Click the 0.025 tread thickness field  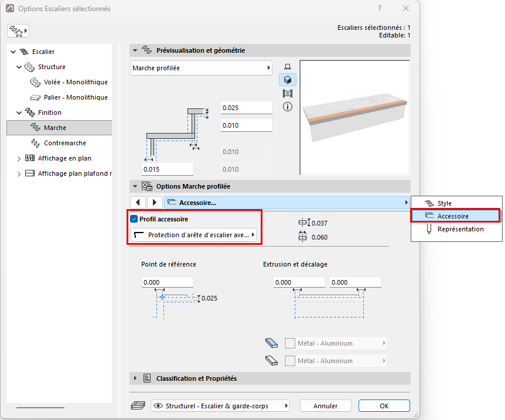pyautogui.click(x=247, y=108)
